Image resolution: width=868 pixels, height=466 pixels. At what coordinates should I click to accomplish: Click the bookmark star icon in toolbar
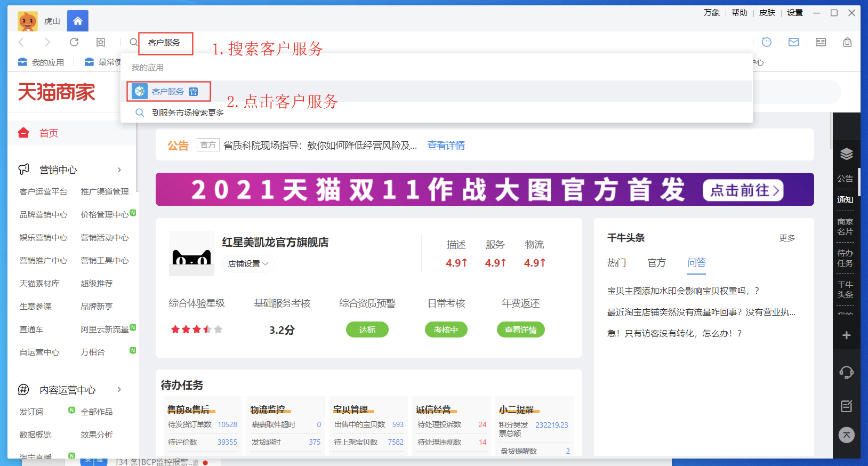click(101, 42)
